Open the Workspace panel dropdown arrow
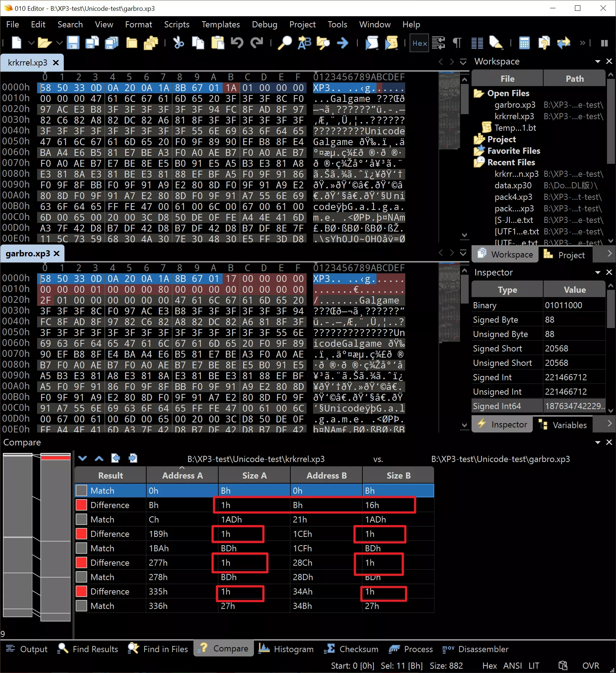Viewport: 616px width, 673px height. [598, 62]
